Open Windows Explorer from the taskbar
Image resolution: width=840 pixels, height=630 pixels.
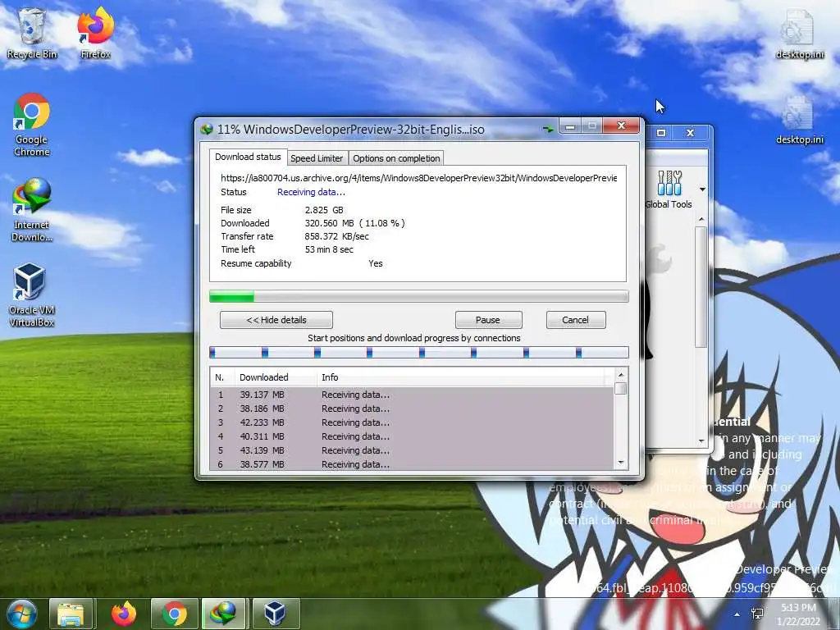(71, 614)
